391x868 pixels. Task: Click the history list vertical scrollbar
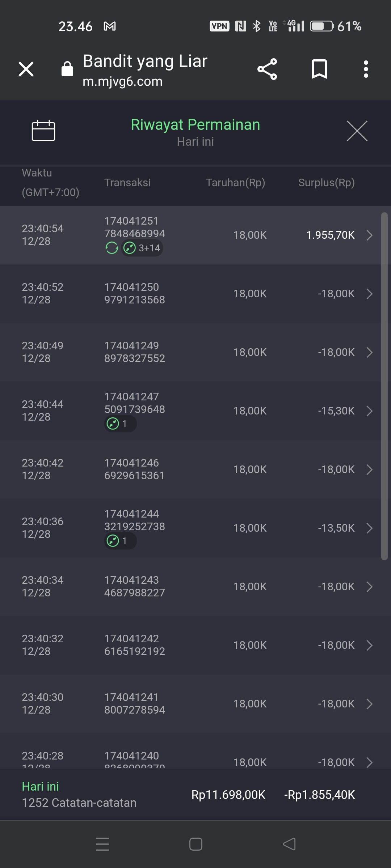[x=384, y=386]
